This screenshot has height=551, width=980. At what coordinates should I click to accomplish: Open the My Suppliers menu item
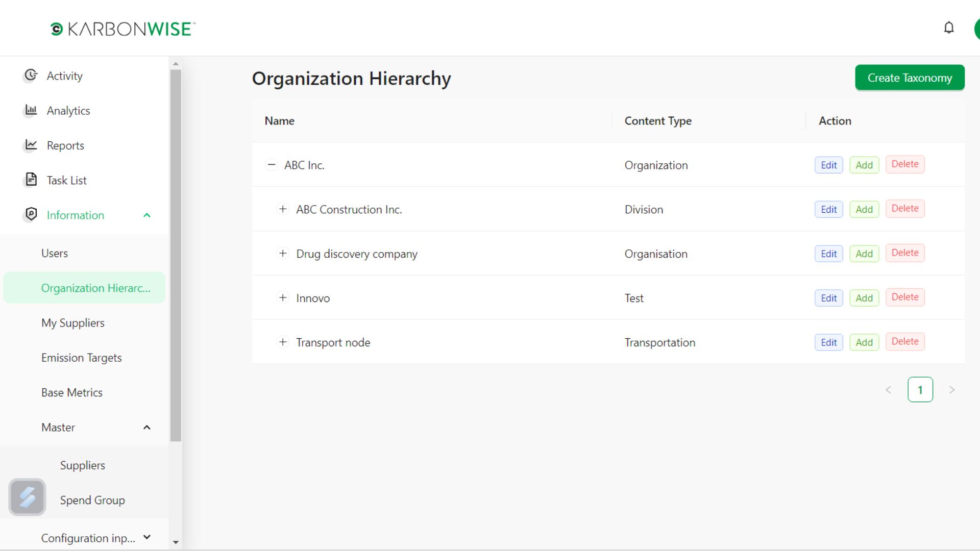click(73, 323)
